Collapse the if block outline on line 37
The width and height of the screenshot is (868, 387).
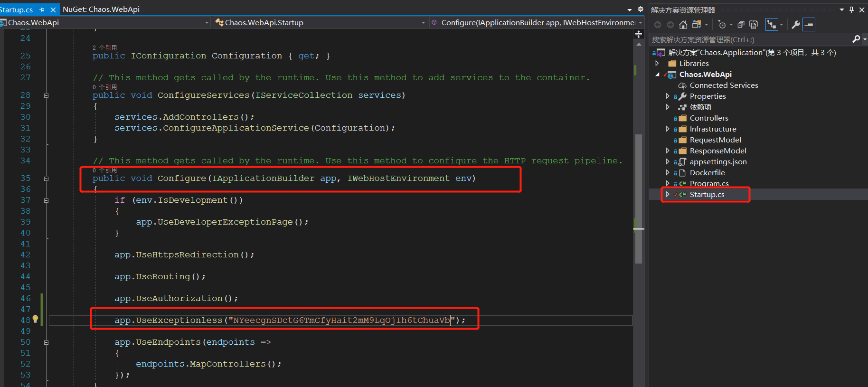pos(46,200)
